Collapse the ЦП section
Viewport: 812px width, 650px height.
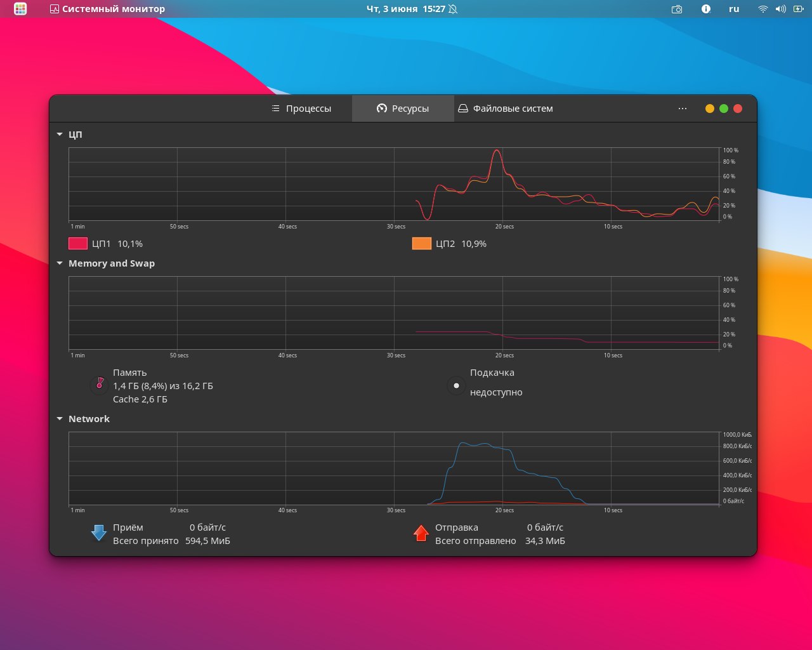pos(60,135)
